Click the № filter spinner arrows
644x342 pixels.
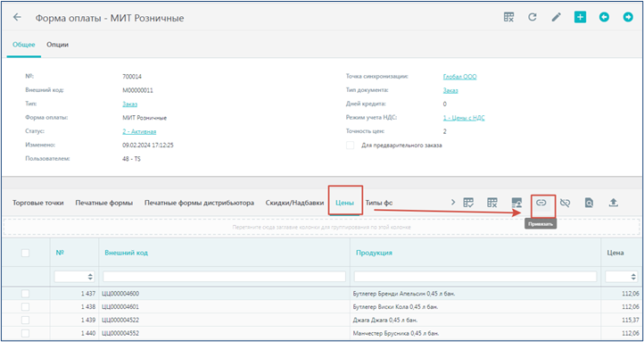pyautogui.click(x=90, y=277)
